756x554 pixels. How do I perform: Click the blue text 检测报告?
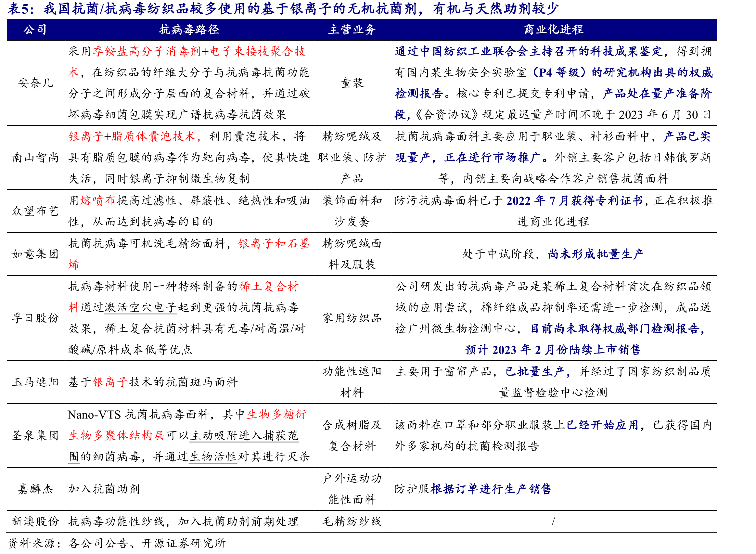[x=419, y=94]
